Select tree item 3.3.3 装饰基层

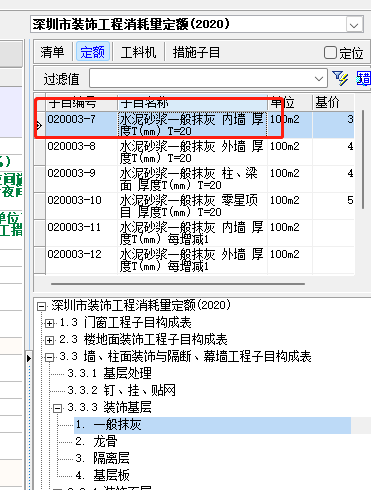point(110,407)
